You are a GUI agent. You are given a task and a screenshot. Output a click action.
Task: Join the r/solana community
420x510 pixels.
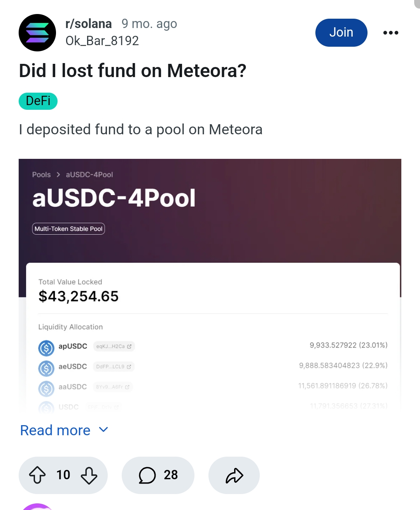(341, 33)
